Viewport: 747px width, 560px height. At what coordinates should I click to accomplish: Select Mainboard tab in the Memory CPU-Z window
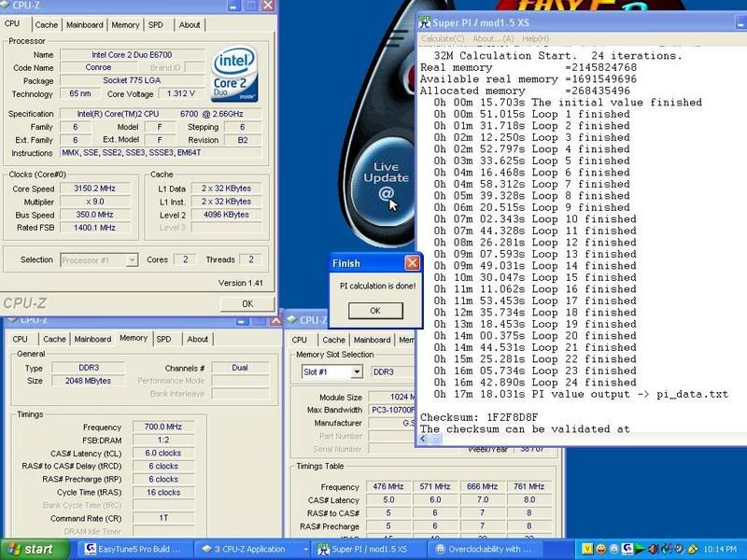[92, 339]
